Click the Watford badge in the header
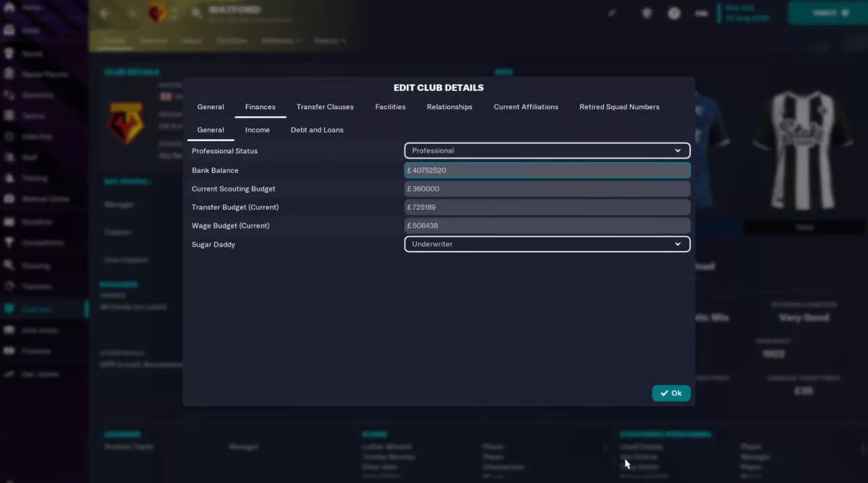 (157, 13)
